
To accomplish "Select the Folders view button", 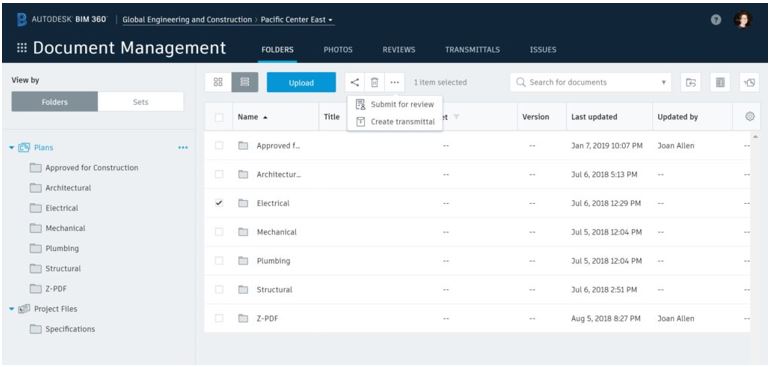I will point(55,102).
